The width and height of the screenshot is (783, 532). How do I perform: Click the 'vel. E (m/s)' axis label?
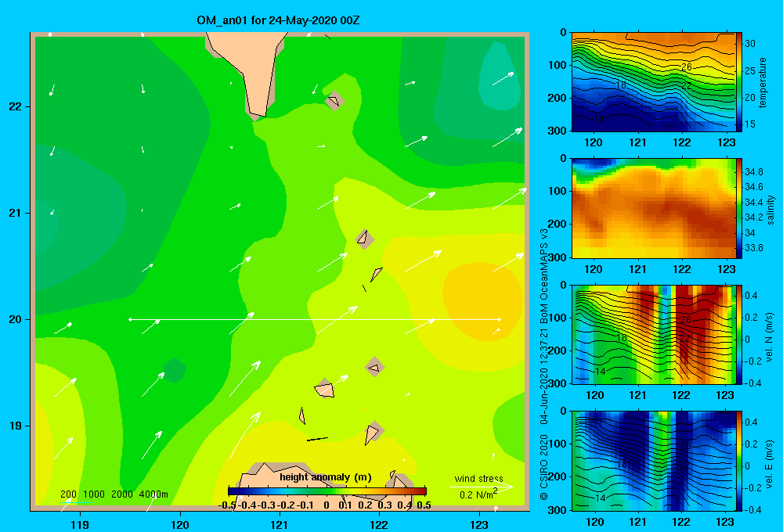770,463
